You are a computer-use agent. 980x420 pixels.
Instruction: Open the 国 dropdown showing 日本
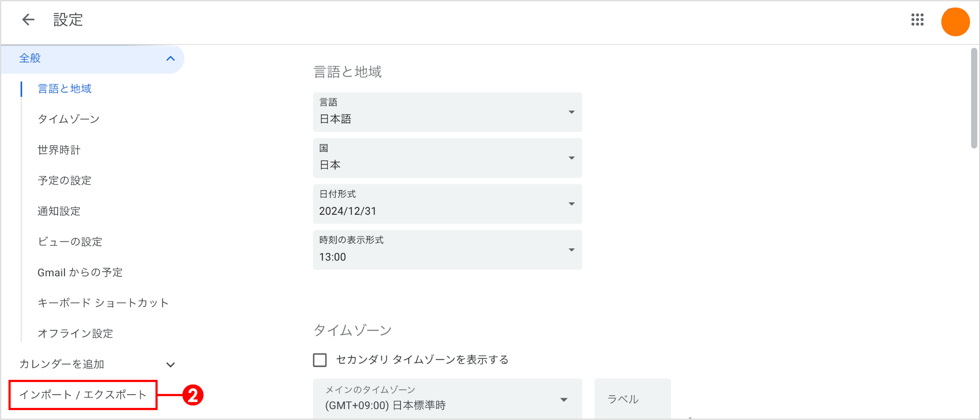pyautogui.click(x=447, y=158)
